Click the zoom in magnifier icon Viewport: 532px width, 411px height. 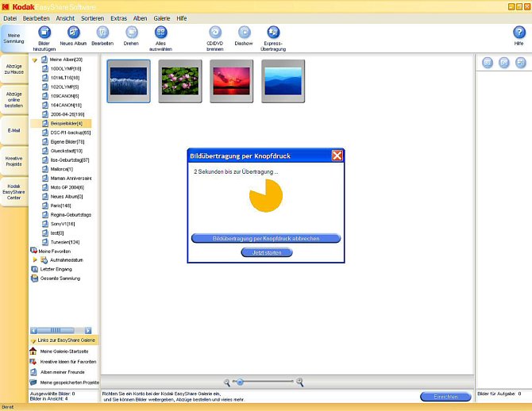299,382
